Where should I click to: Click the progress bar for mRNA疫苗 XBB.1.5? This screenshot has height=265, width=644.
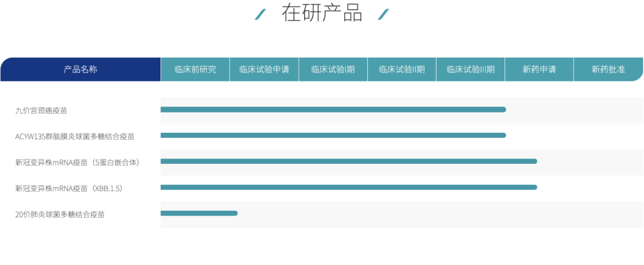pyautogui.click(x=349, y=187)
